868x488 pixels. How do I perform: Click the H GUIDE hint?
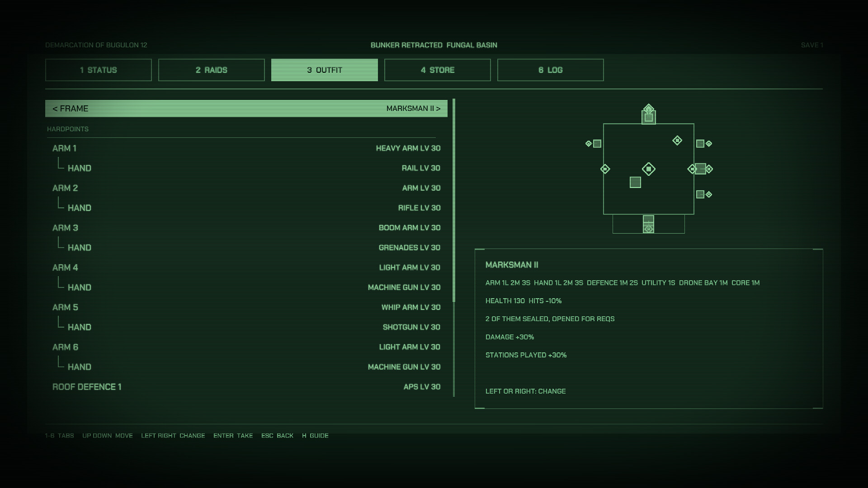tap(315, 436)
